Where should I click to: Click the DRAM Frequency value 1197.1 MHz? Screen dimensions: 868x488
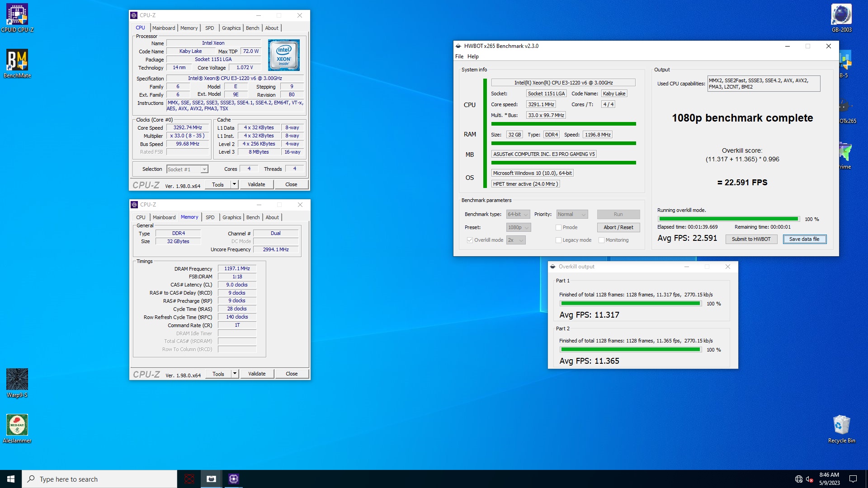pos(237,268)
